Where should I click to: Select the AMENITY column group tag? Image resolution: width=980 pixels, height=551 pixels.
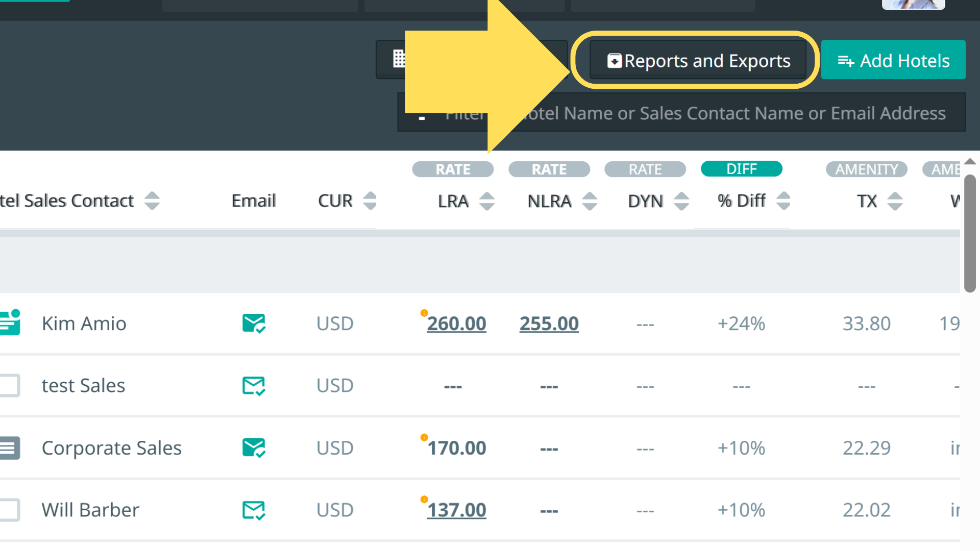tap(866, 169)
